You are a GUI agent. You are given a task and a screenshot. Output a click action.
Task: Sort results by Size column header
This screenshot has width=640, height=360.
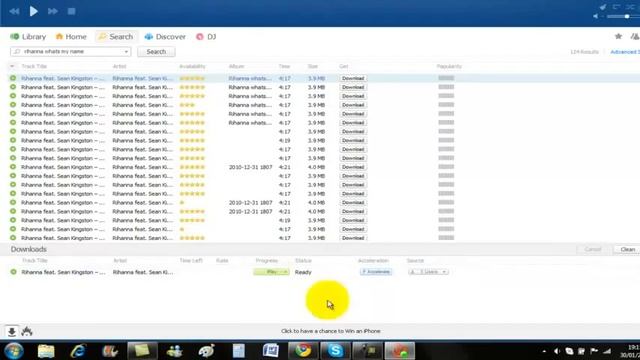tap(313, 66)
